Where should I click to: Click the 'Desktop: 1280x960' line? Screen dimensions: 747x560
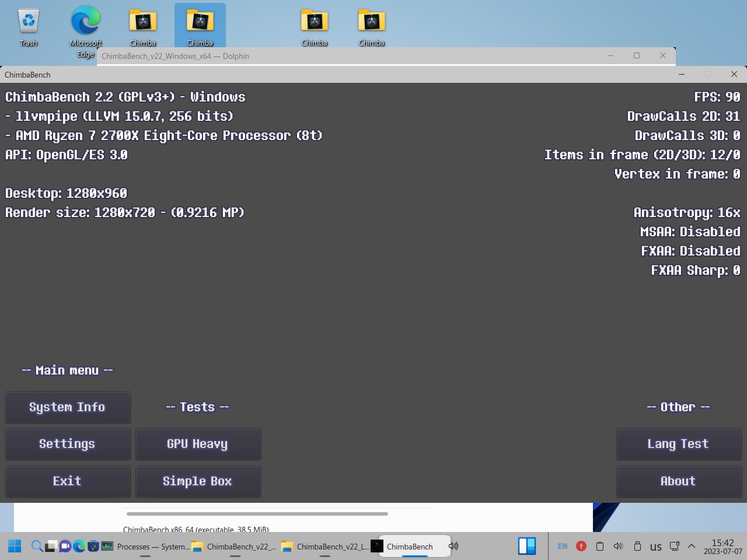(x=66, y=193)
